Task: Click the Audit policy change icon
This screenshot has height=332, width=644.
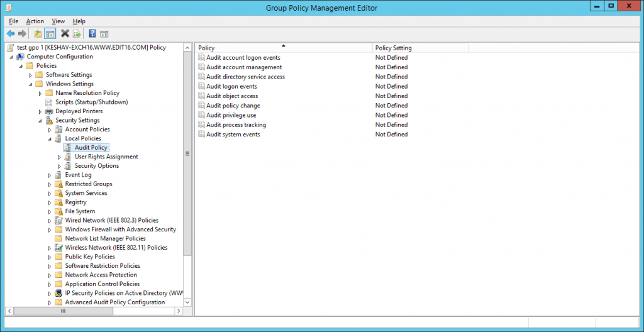Action: click(201, 106)
